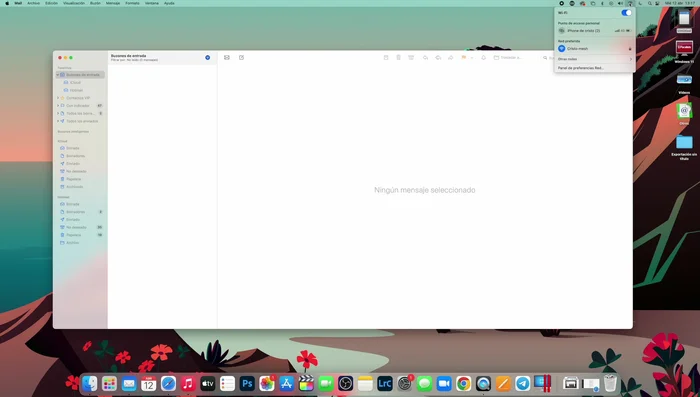
Task: Expand the Con indicador mailbox
Action: click(x=58, y=105)
